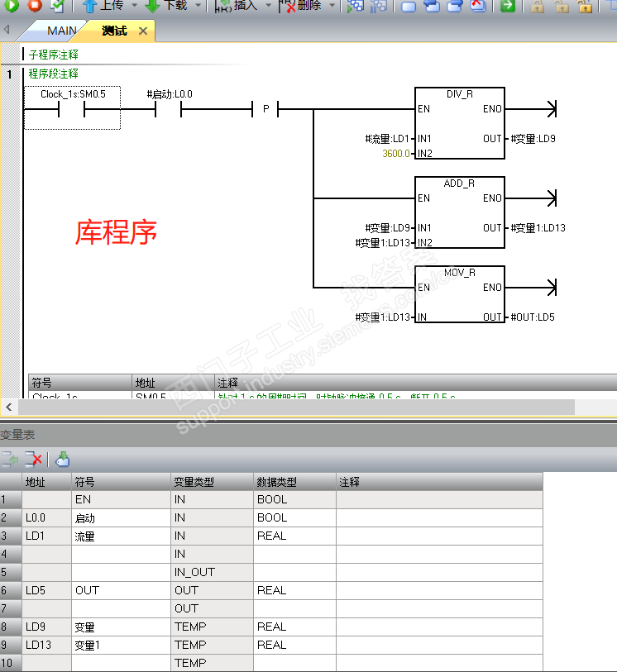
Task: Click the 程序段注释 network comment
Action: pos(54,74)
